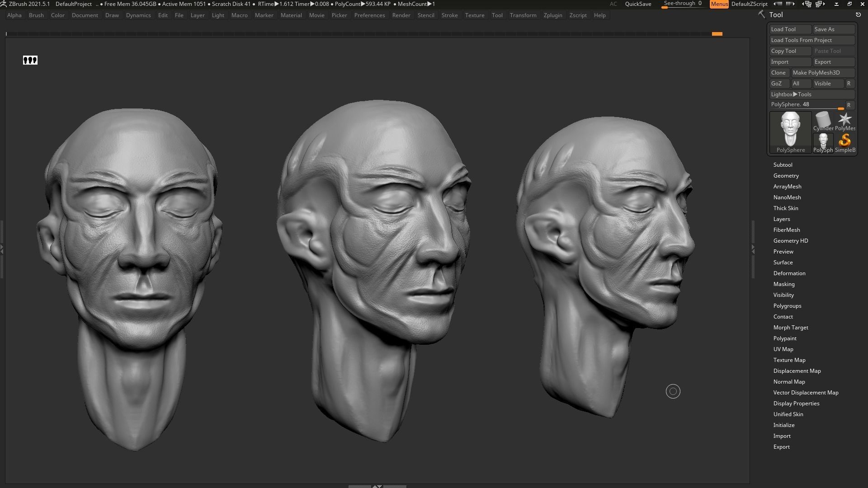
Task: Expand the Unified Skin sub-palette
Action: click(788, 414)
